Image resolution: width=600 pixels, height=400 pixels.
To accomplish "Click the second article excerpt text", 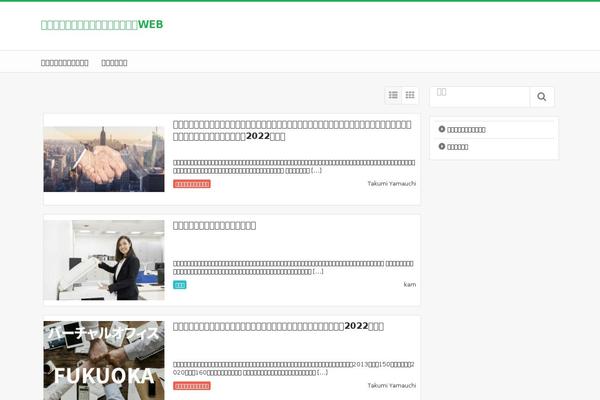I will coord(293,268).
